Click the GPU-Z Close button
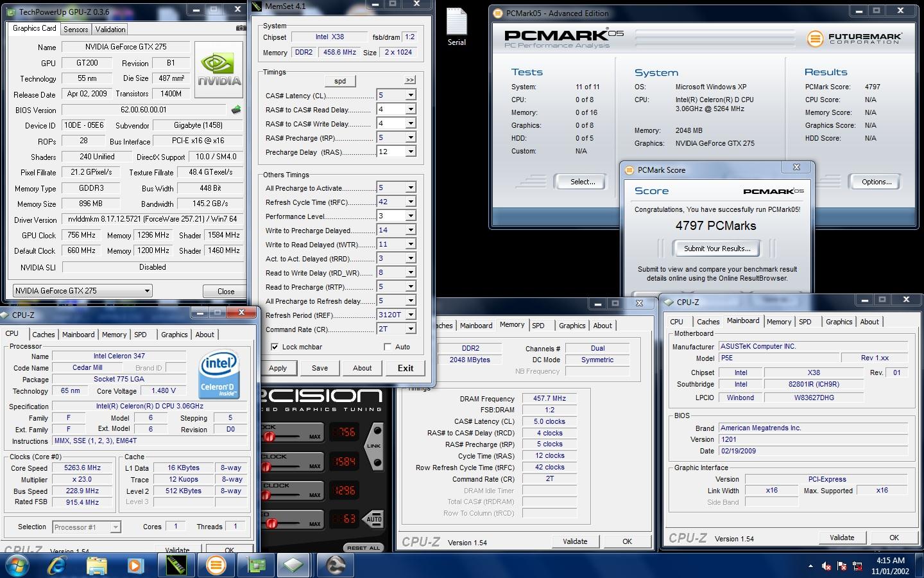Viewport: 924px width, 578px height. [226, 291]
